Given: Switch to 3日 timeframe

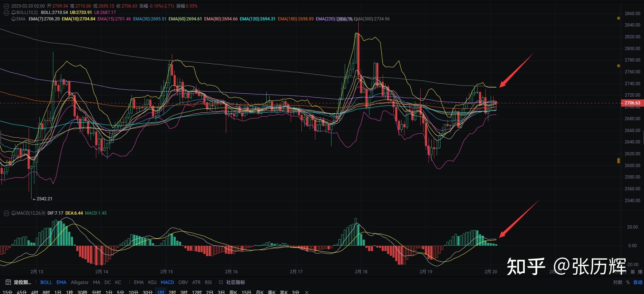Looking at the screenshot, I should pyautogui.click(x=221, y=292).
